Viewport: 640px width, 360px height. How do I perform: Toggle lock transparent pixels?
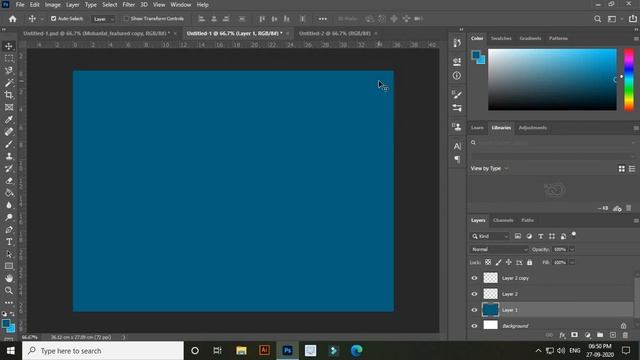coord(488,262)
